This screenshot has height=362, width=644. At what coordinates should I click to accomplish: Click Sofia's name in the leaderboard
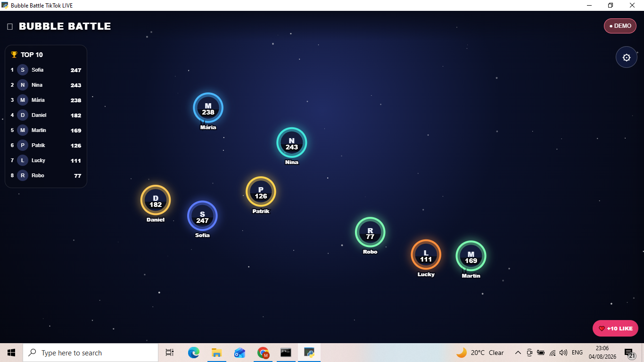tap(38, 70)
